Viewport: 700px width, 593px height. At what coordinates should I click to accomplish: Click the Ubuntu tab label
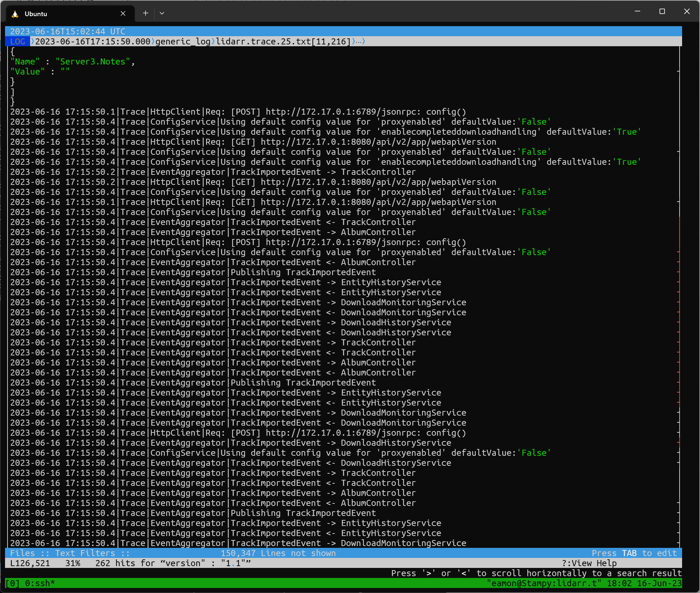(x=35, y=14)
